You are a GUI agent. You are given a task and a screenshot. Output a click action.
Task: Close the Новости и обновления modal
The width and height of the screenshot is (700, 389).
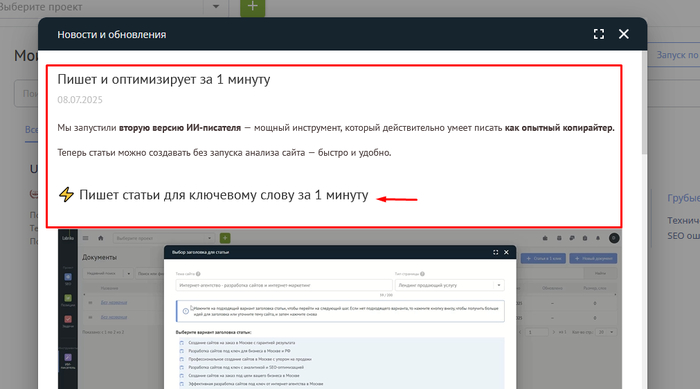click(x=624, y=34)
